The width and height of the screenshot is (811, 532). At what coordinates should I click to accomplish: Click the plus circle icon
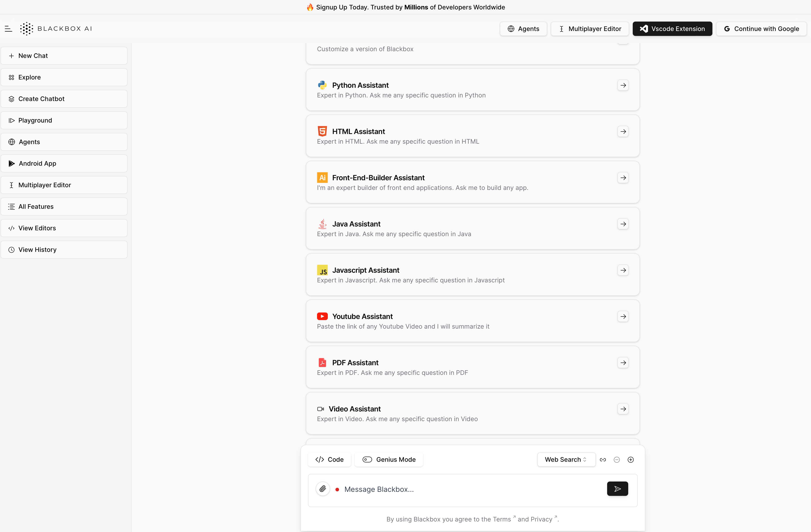pyautogui.click(x=630, y=460)
